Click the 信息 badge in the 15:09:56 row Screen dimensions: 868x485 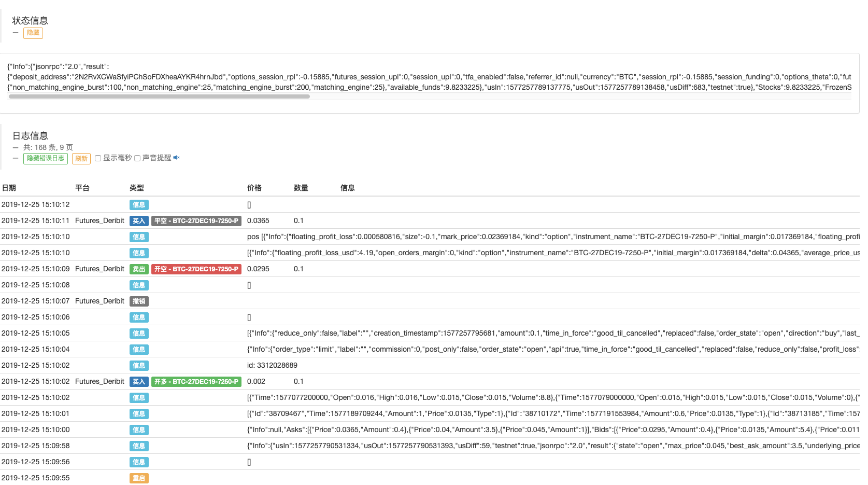(139, 462)
